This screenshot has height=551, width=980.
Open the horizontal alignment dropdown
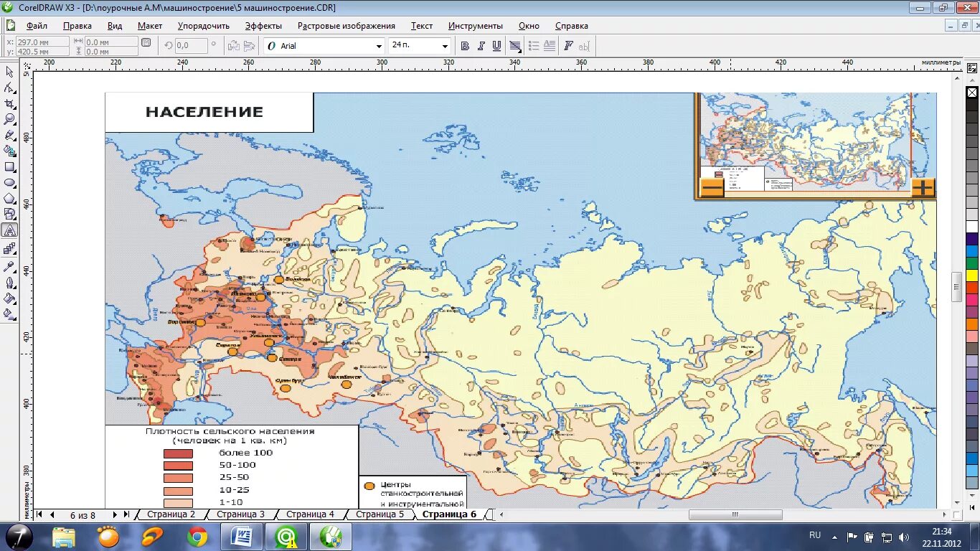(515, 46)
